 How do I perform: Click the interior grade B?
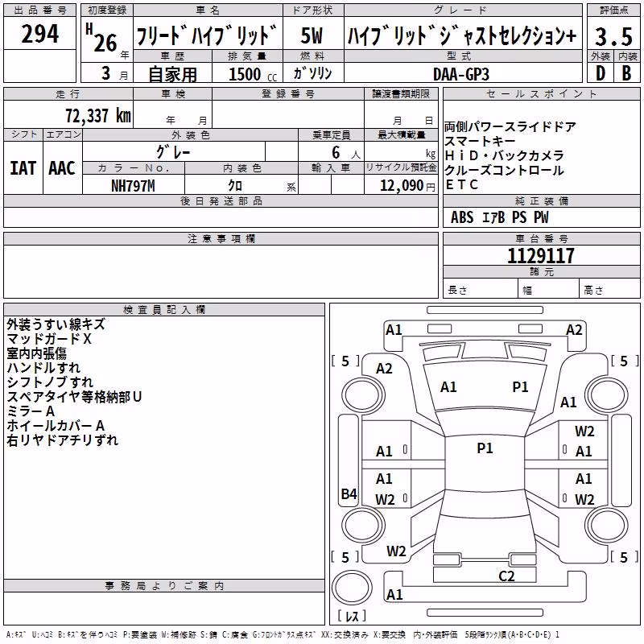[x=627, y=73]
